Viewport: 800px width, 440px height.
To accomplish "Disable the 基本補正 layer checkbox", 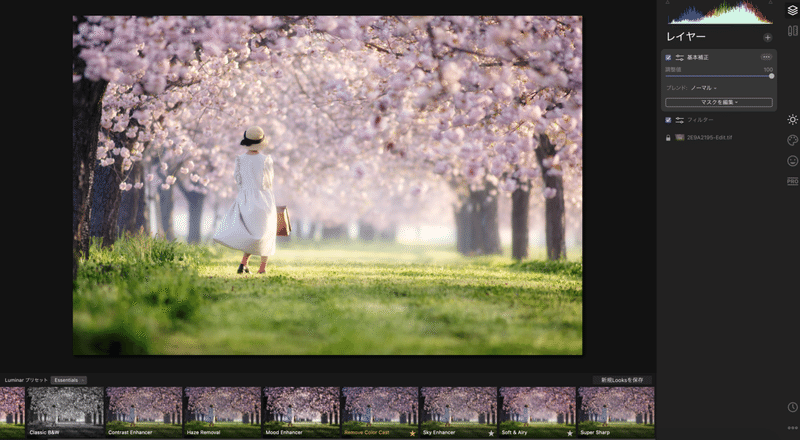I will [x=668, y=58].
